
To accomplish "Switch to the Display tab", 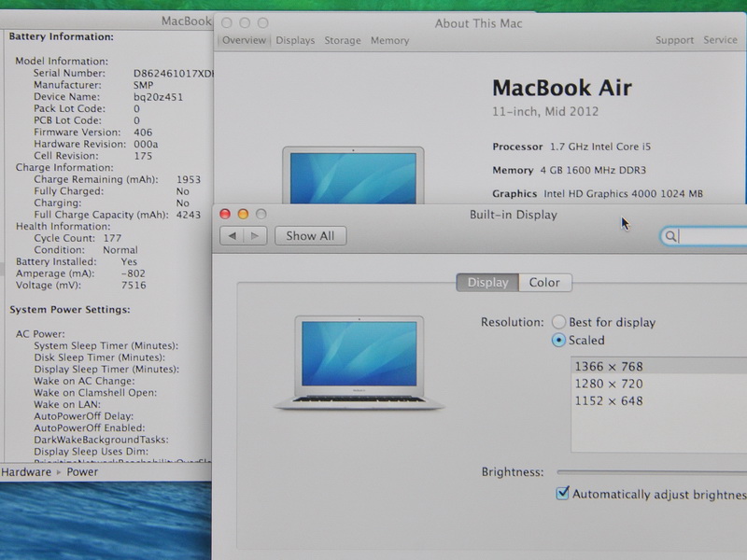I will 487,283.
